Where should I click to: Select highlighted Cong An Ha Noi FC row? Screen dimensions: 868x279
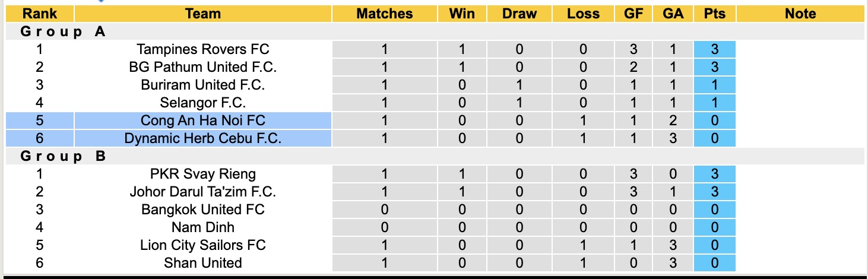click(x=202, y=121)
